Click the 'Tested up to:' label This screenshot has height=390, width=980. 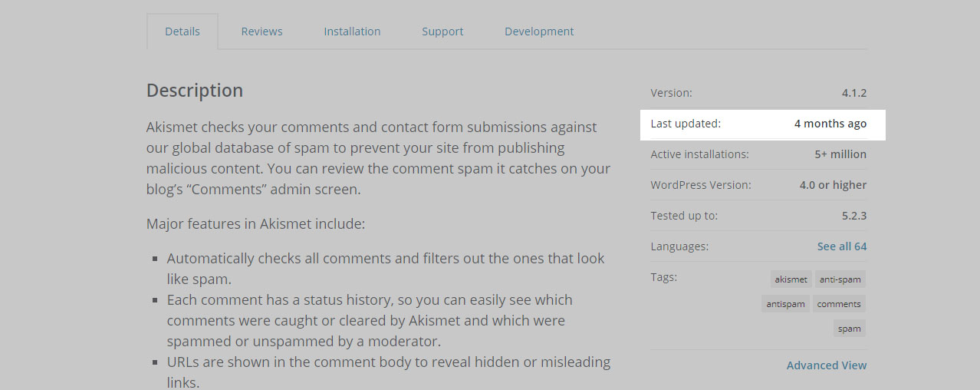(x=684, y=216)
